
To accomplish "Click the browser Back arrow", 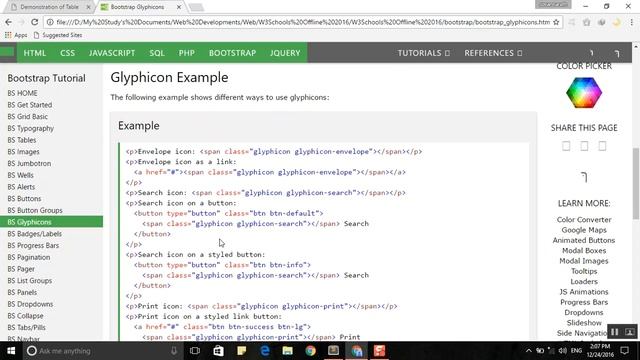I will coord(9,22).
